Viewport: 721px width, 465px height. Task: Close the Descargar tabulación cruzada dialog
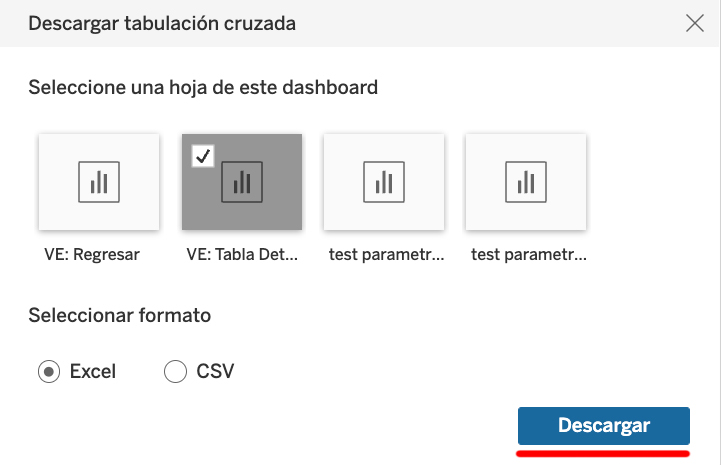[x=695, y=23]
